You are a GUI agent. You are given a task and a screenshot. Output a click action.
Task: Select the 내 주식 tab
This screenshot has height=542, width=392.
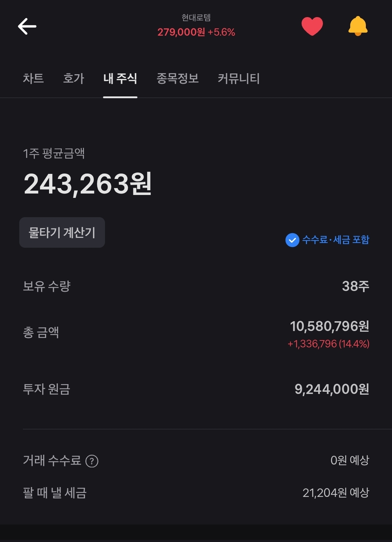click(120, 78)
